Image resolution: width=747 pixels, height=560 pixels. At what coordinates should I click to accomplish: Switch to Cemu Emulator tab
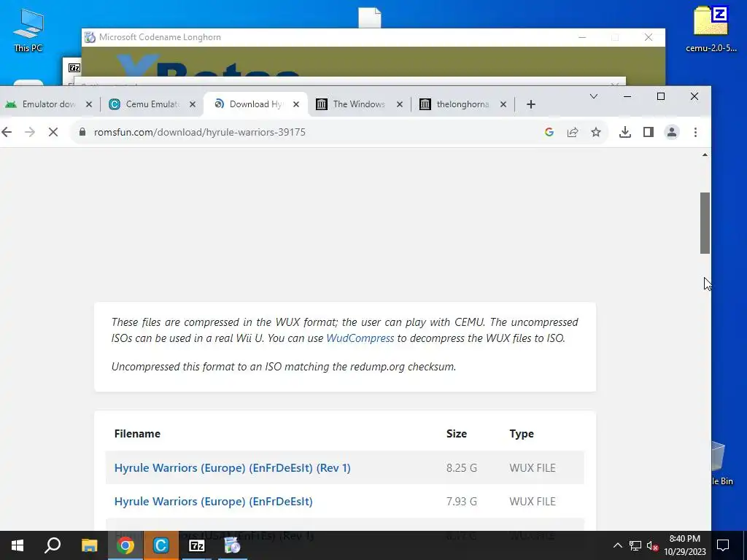tap(152, 104)
